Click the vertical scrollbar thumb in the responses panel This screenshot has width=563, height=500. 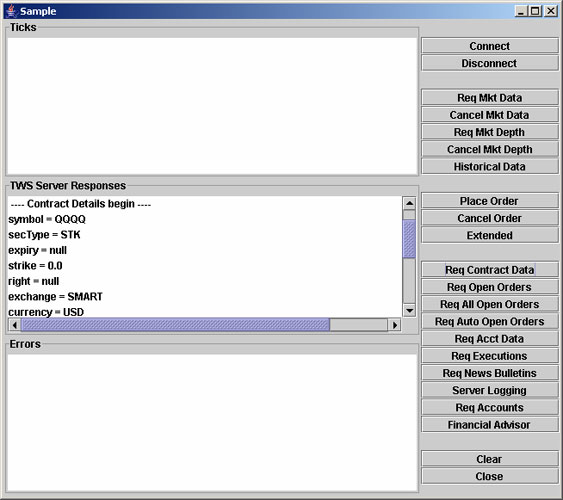click(x=409, y=239)
